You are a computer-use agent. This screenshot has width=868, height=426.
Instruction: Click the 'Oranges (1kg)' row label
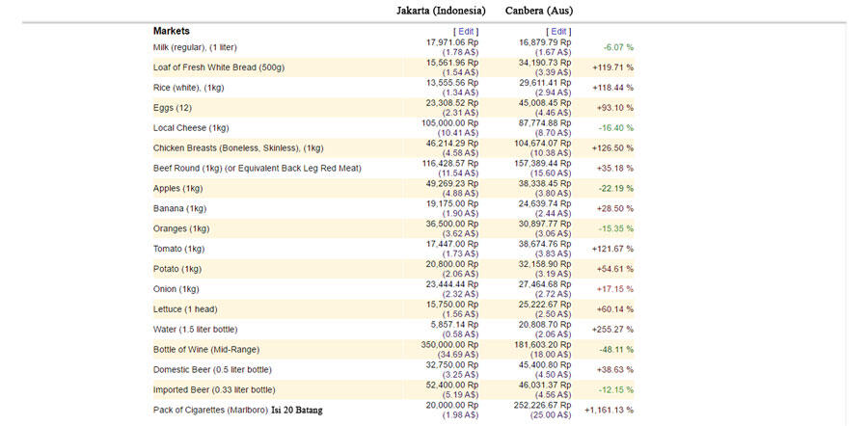(x=181, y=228)
